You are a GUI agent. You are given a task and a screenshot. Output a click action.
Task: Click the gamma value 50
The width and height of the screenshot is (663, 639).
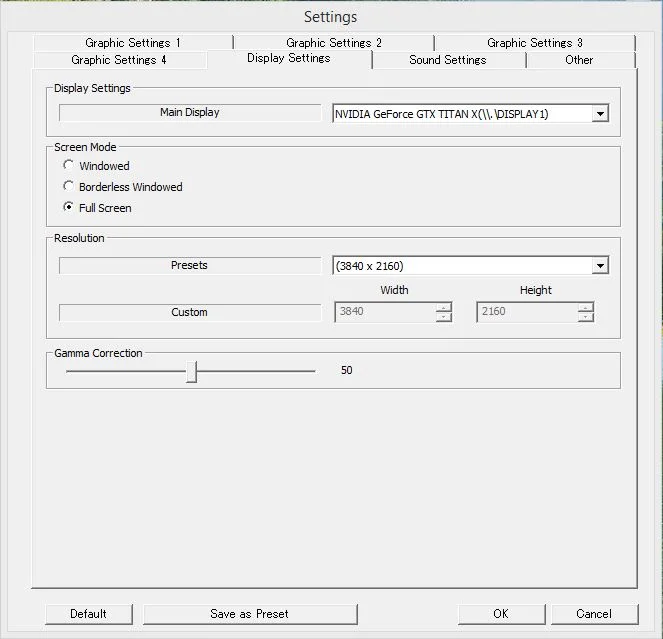(347, 370)
